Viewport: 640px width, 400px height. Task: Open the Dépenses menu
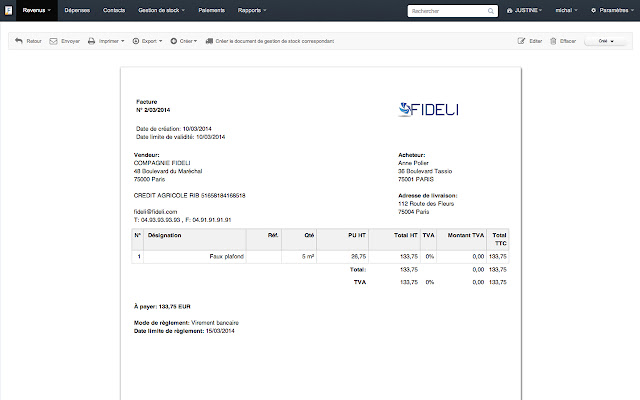(77, 10)
